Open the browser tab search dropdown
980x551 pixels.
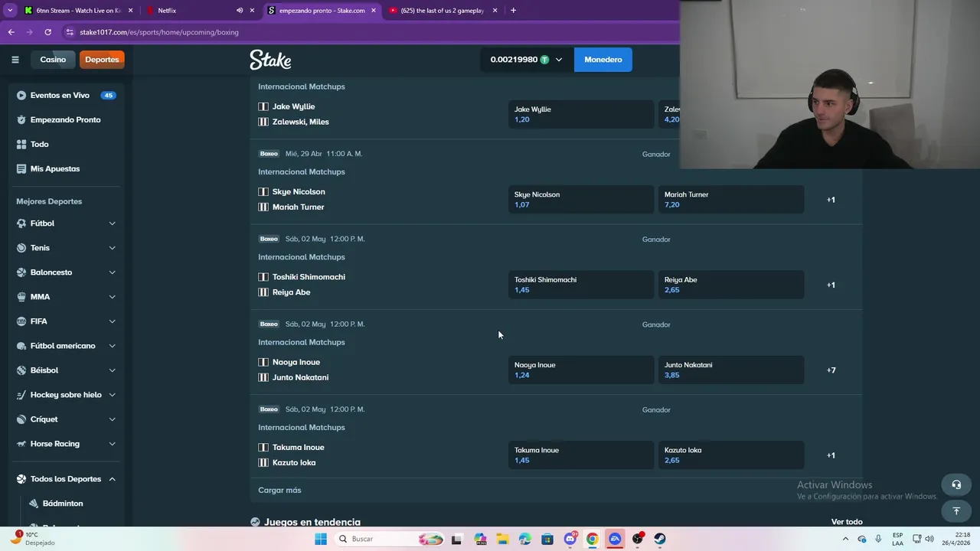[x=10, y=11]
